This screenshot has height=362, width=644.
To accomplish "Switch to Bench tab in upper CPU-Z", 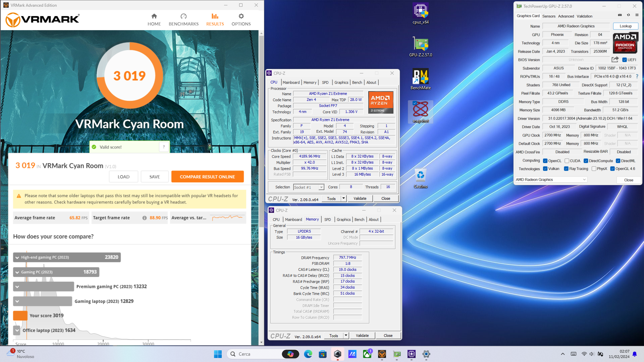I will coord(357,82).
